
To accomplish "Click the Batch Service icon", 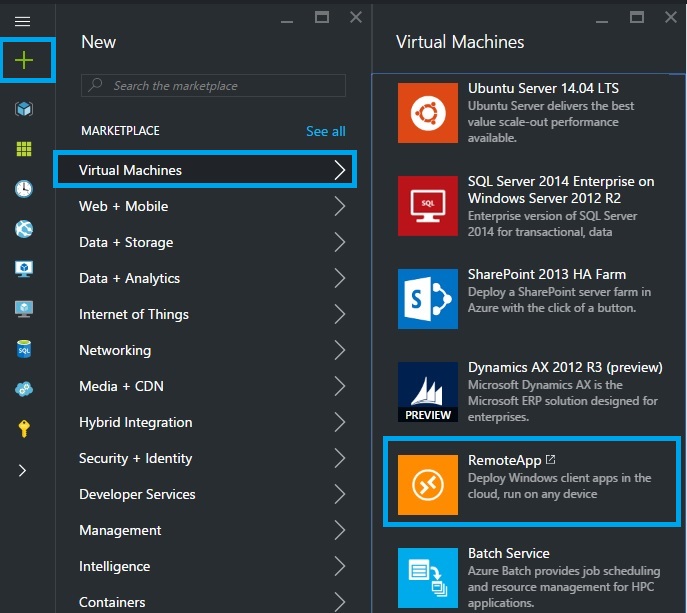I will 427,577.
